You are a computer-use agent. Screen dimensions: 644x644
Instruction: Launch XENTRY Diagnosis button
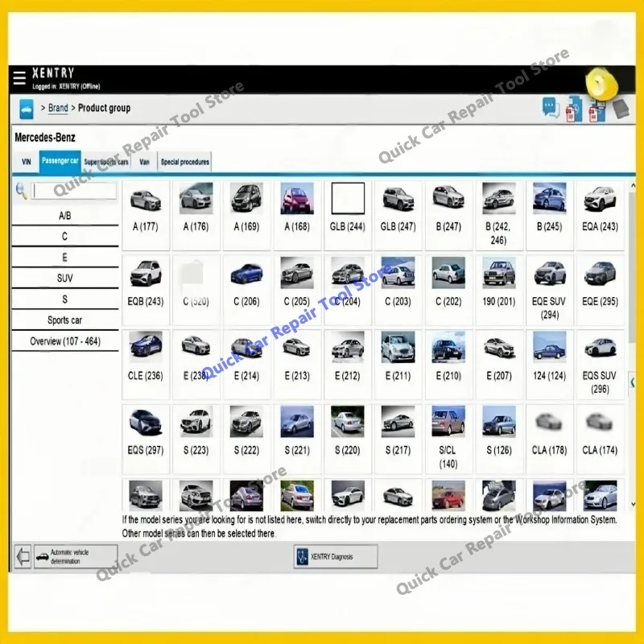pyautogui.click(x=336, y=556)
